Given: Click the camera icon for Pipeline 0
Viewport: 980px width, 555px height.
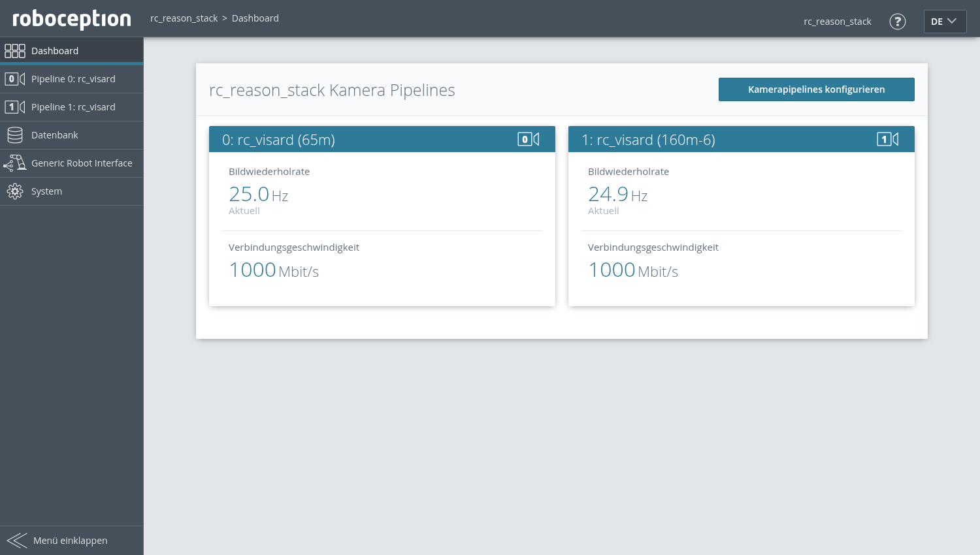Looking at the screenshot, I should coord(15,78).
